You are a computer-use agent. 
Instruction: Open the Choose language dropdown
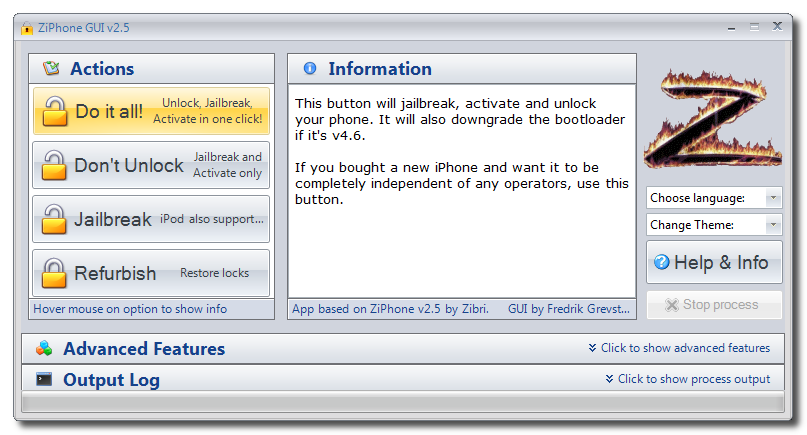click(714, 198)
